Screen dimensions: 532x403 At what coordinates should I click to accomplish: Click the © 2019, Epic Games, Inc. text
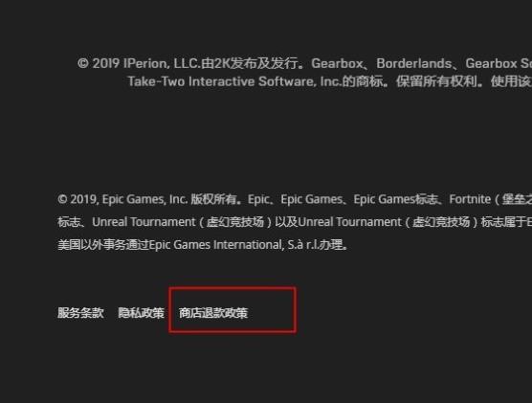click(x=122, y=199)
